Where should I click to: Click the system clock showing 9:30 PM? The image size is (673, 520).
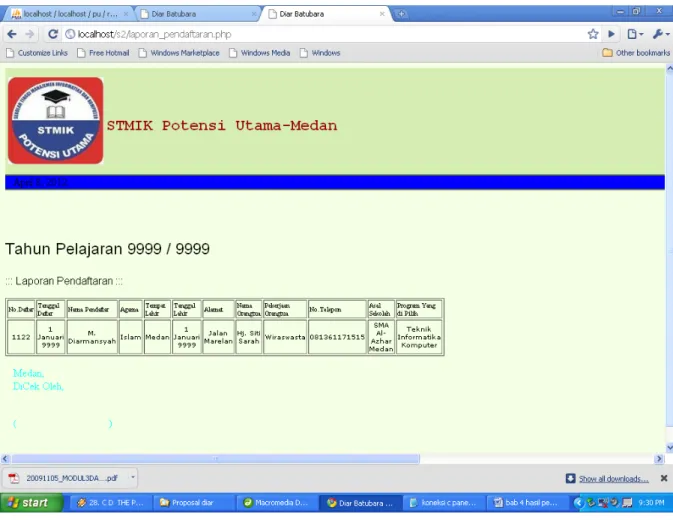pos(651,502)
